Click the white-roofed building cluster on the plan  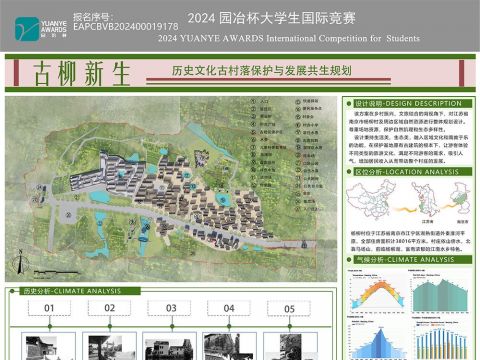[107, 173]
